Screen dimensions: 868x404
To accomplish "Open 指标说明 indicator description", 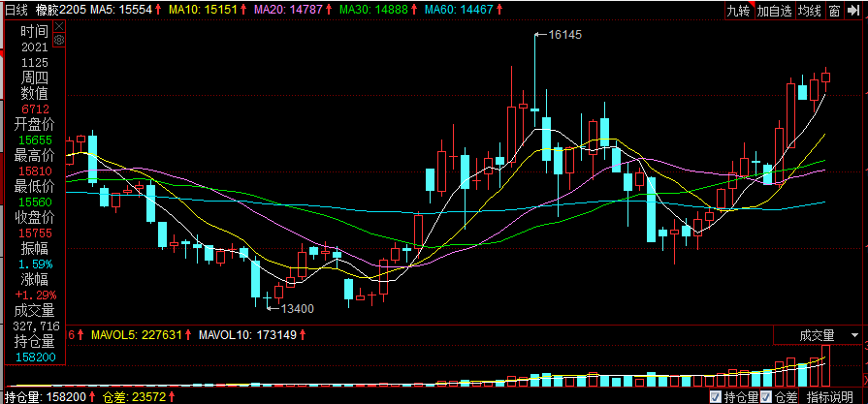I will click(x=829, y=397).
